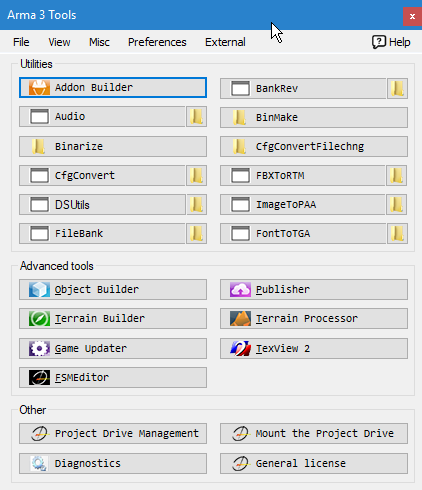Image resolution: width=422 pixels, height=490 pixels.
Task: Click the Terrain Builder green compass icon
Action: [x=39, y=319]
